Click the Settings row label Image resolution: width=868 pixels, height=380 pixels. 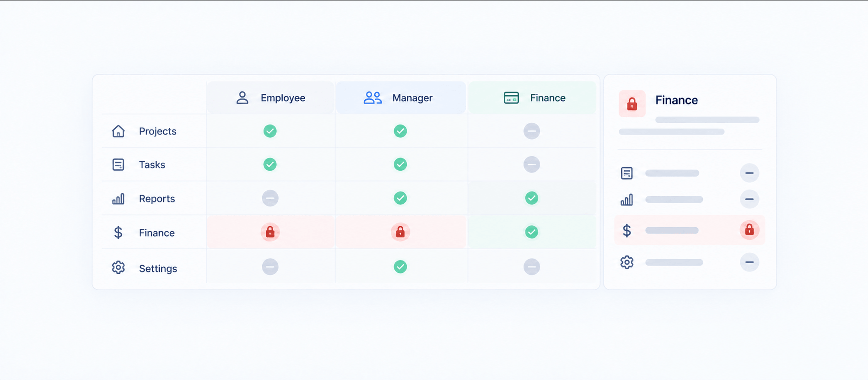point(158,269)
